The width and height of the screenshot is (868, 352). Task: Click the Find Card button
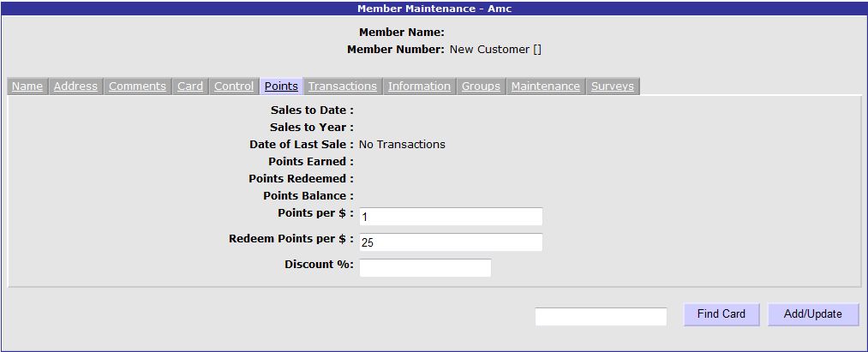(721, 314)
